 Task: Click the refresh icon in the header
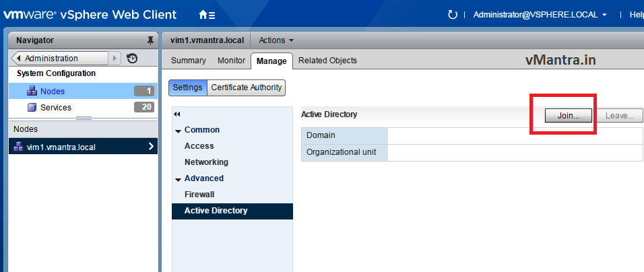coord(452,15)
